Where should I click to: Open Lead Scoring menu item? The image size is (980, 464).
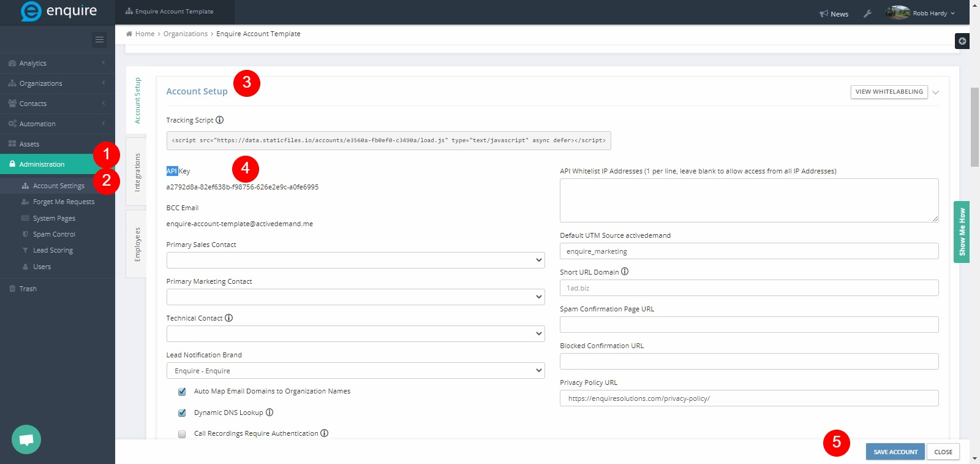coord(53,250)
